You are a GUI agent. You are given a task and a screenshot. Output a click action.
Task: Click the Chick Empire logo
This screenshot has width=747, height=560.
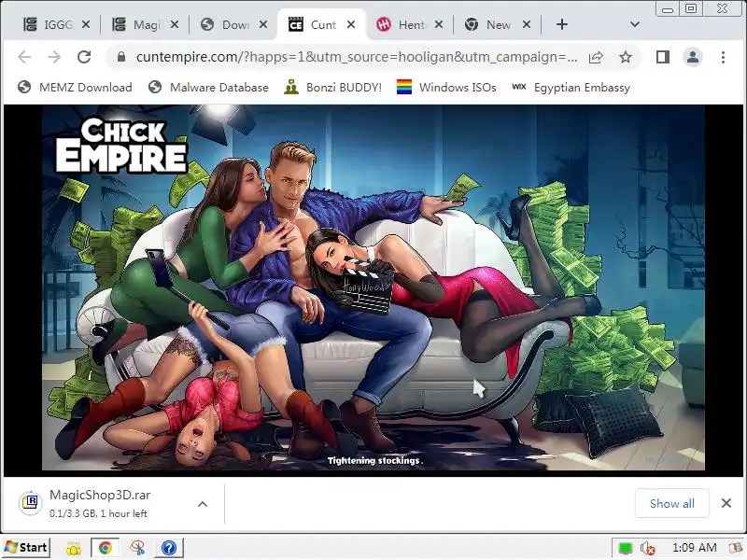pos(121,146)
